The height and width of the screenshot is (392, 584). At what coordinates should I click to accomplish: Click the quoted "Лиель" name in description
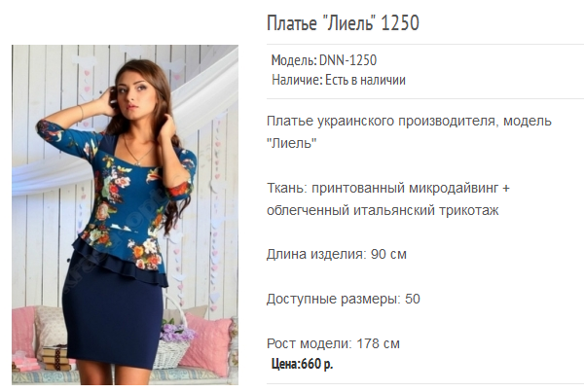tap(292, 143)
